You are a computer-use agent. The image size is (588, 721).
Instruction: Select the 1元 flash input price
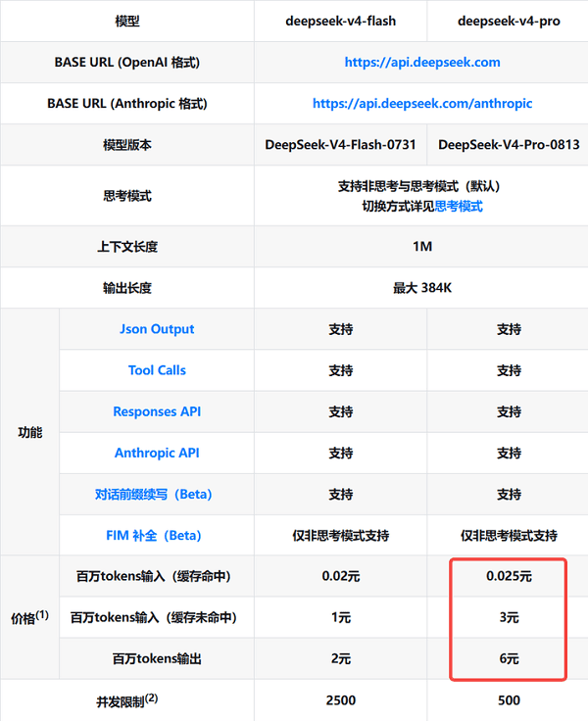[340, 617]
